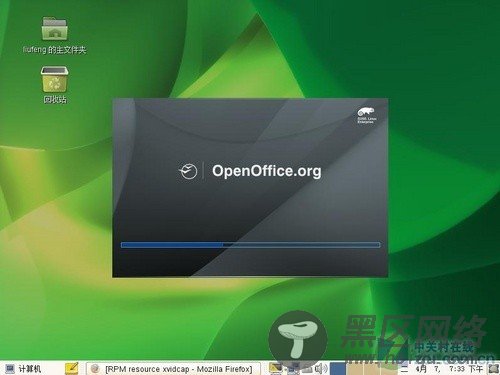Open the 计算机 main menu
This screenshot has height=375, width=500.
(x=23, y=368)
